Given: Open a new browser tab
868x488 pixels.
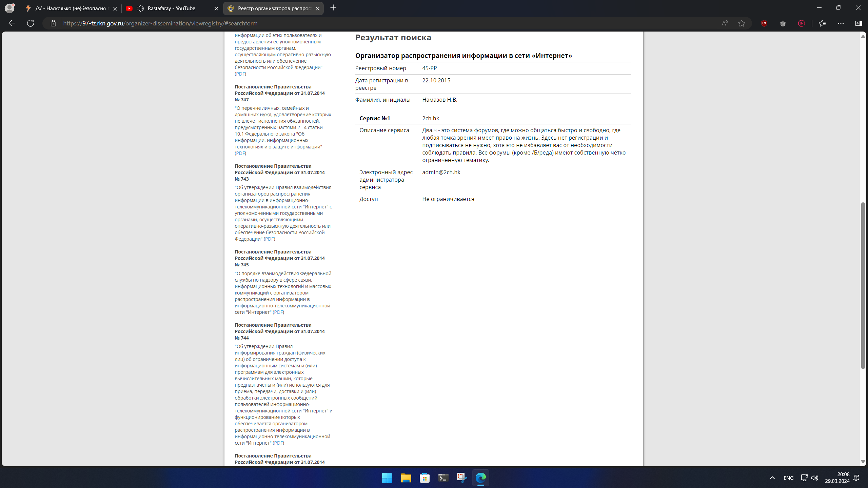Looking at the screenshot, I should point(333,7).
